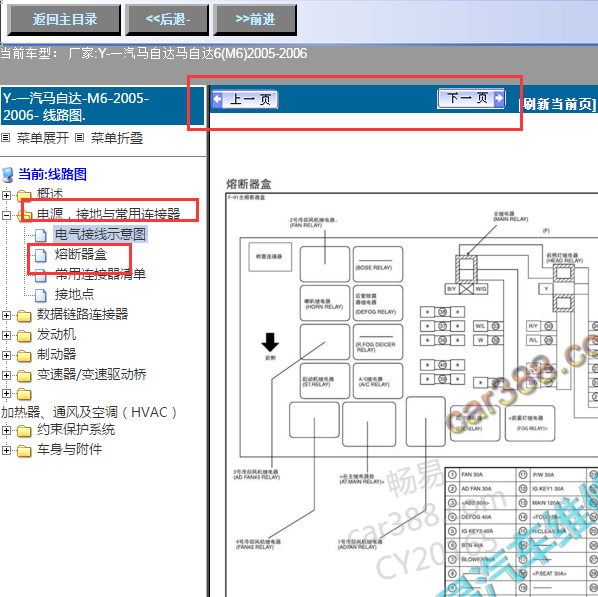Select 当前:线路图 root node
Image resolution: width=598 pixels, height=597 pixels.
coord(53,174)
